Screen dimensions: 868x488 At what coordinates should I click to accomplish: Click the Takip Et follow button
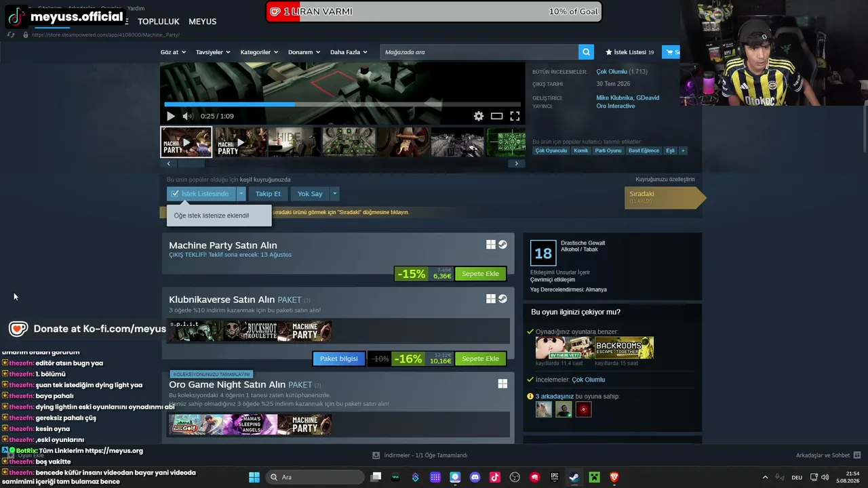pos(268,194)
